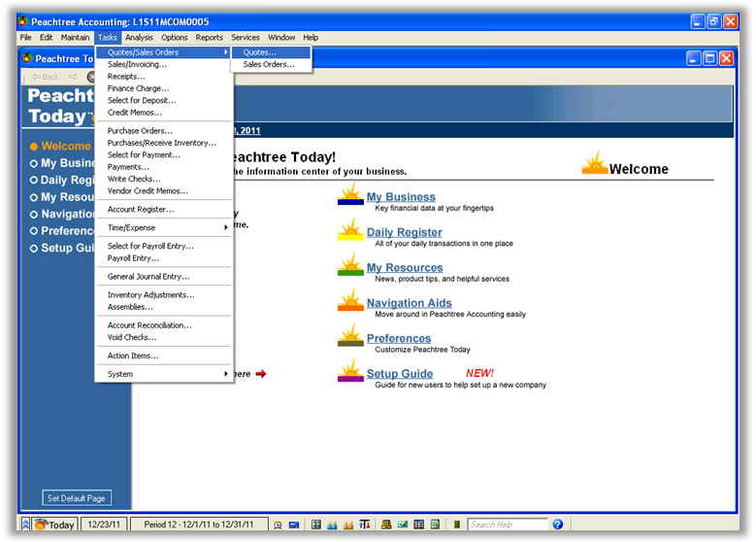Viewport: 756px width, 542px height.
Task: Click the pencil edit icon in status bar
Action: click(x=403, y=525)
